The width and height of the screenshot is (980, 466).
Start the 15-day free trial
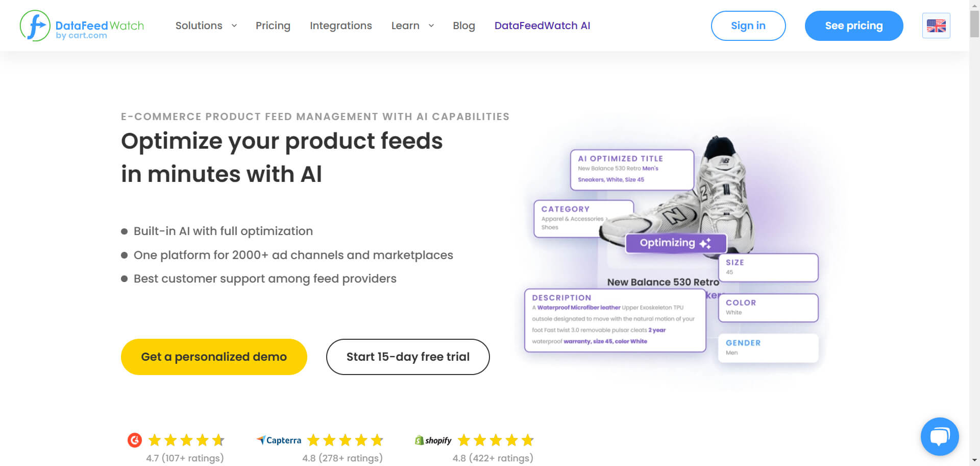pyautogui.click(x=407, y=357)
